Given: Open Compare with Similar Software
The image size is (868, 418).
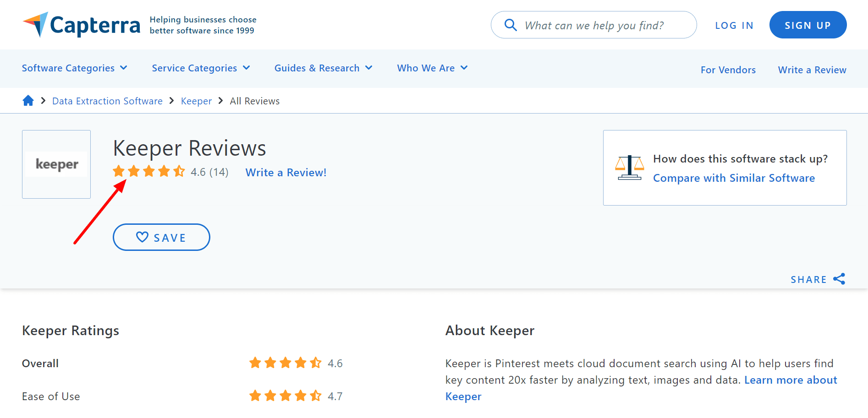Looking at the screenshot, I should (x=734, y=178).
